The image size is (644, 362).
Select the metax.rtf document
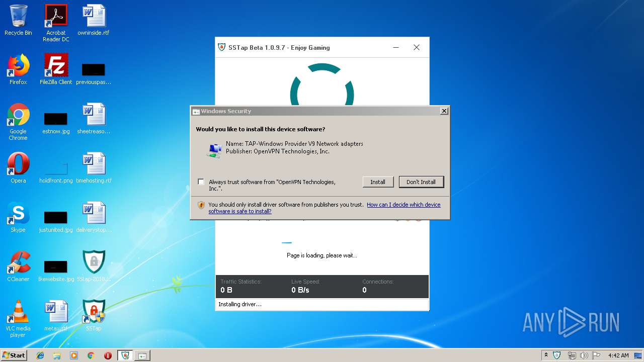pyautogui.click(x=56, y=316)
